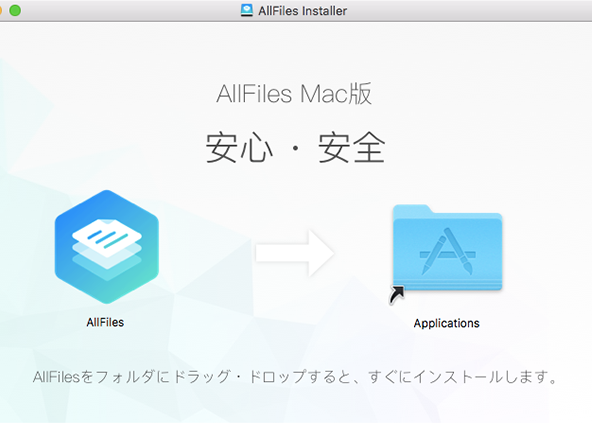592x438 pixels.
Task: Click the white right-pointing arrow graphic
Action: coord(295,253)
